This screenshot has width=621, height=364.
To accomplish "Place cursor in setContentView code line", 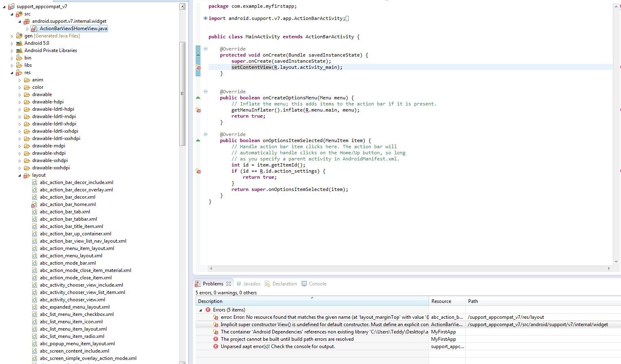I will [287, 67].
